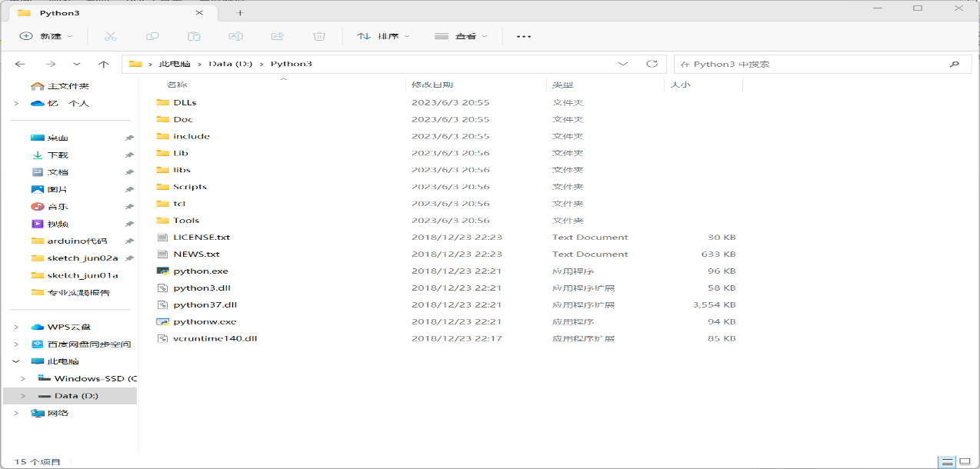Select the pythonw.exe file icon
The height and width of the screenshot is (469, 980).
coord(162,322)
